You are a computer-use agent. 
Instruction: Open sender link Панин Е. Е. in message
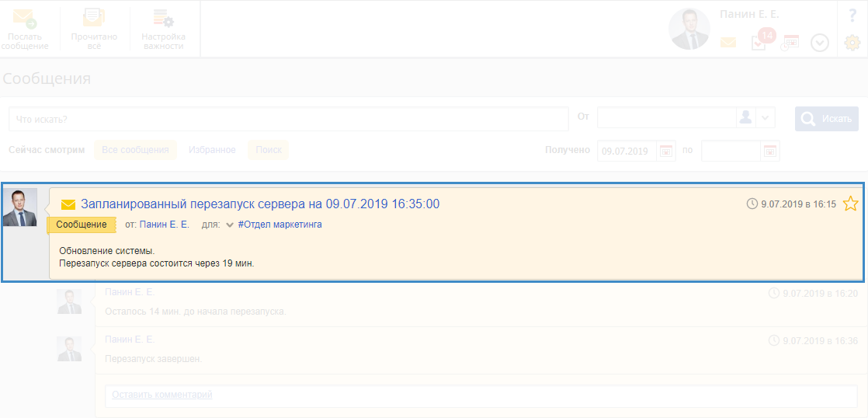point(165,225)
